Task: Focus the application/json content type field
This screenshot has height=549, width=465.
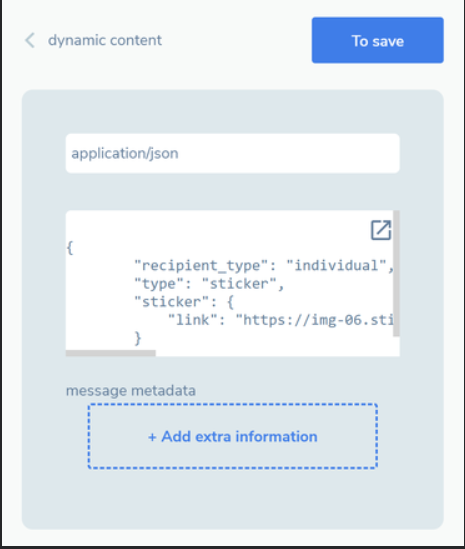Action: coord(232,153)
